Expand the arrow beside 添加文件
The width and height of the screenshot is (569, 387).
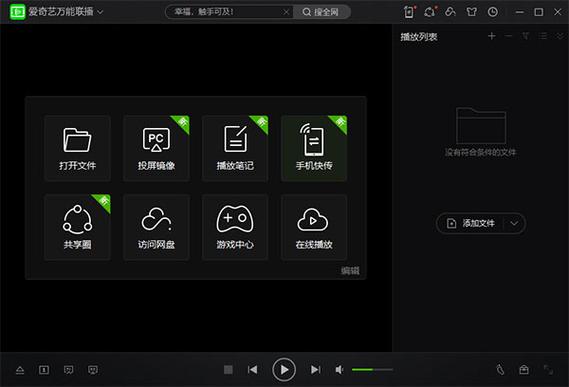tap(514, 223)
